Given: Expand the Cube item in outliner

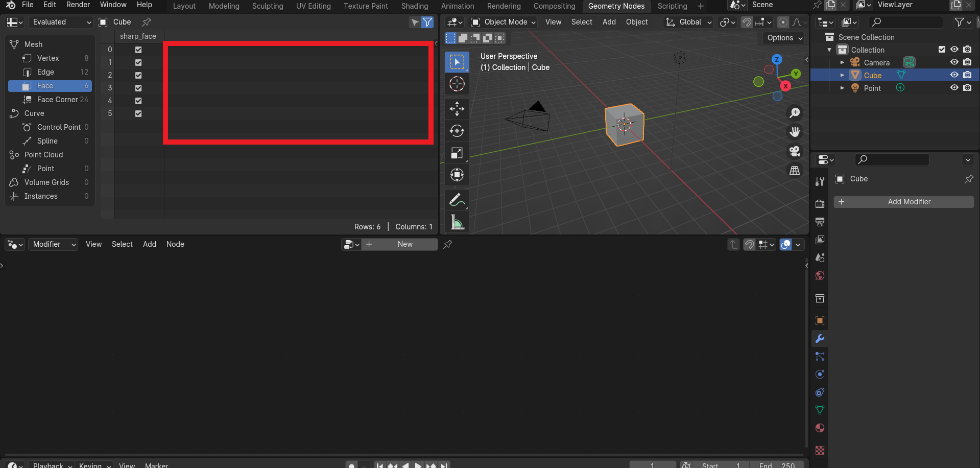Looking at the screenshot, I should coord(842,75).
